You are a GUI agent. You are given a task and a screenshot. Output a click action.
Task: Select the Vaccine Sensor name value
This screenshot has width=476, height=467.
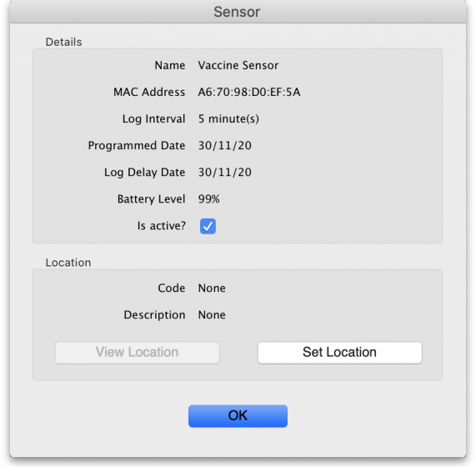(238, 65)
